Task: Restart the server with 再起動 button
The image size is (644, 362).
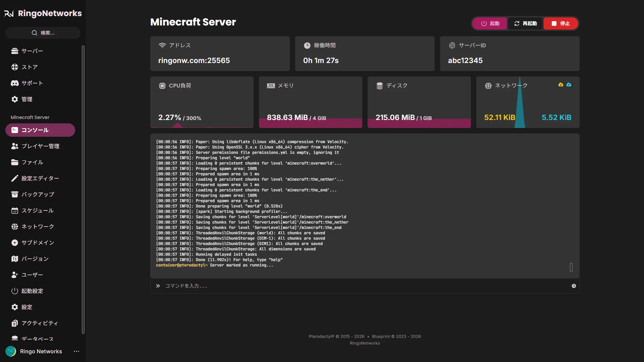Action: (x=526, y=23)
